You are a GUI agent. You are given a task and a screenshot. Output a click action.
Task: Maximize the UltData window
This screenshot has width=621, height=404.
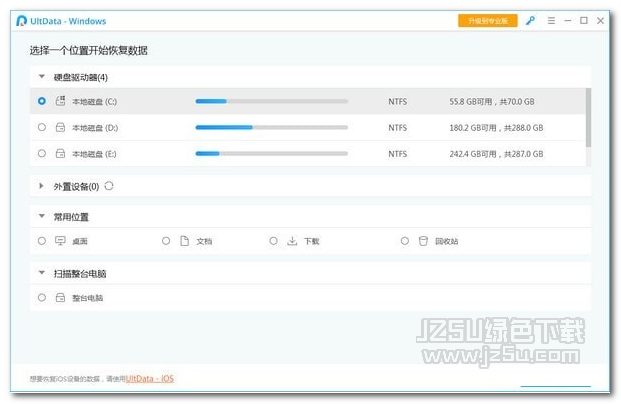point(584,21)
